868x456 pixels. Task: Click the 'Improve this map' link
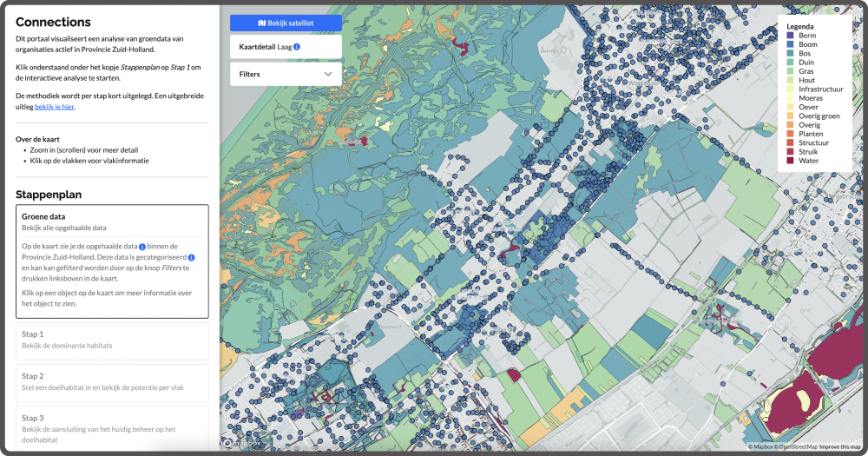[x=840, y=446]
